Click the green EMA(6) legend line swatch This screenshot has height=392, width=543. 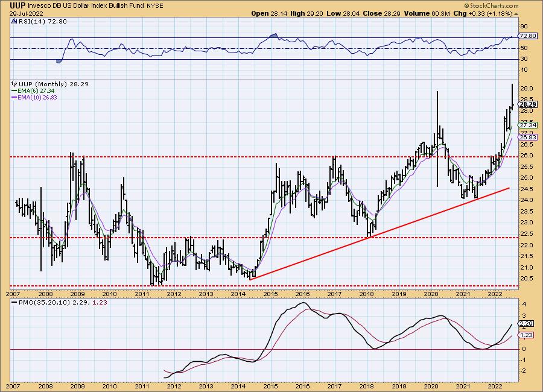point(14,90)
